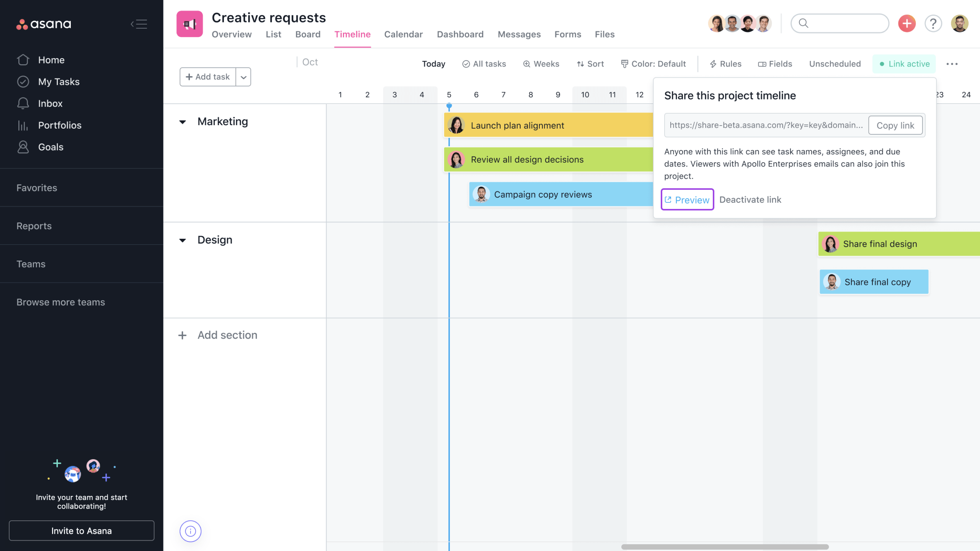Collapse the Marketing section
The image size is (980, 551).
pyautogui.click(x=183, y=122)
